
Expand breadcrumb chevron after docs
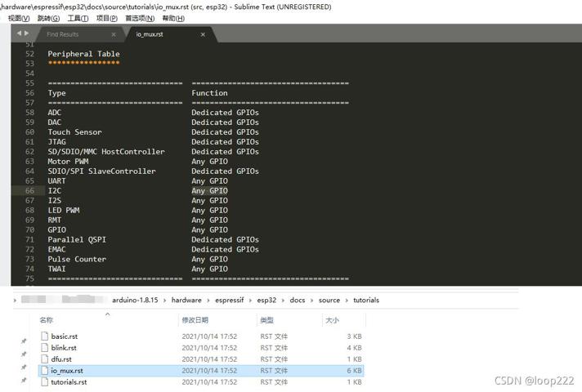pyautogui.click(x=311, y=301)
